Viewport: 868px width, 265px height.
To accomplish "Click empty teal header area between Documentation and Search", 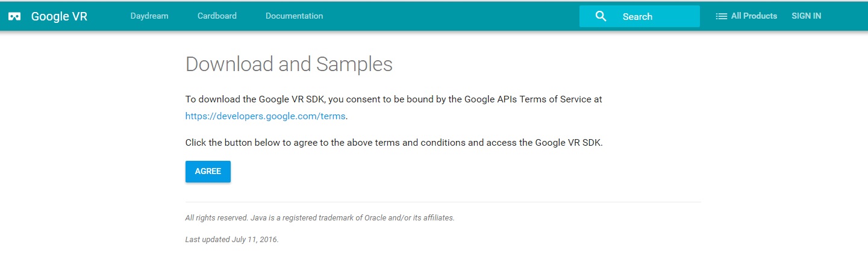I will (452, 16).
